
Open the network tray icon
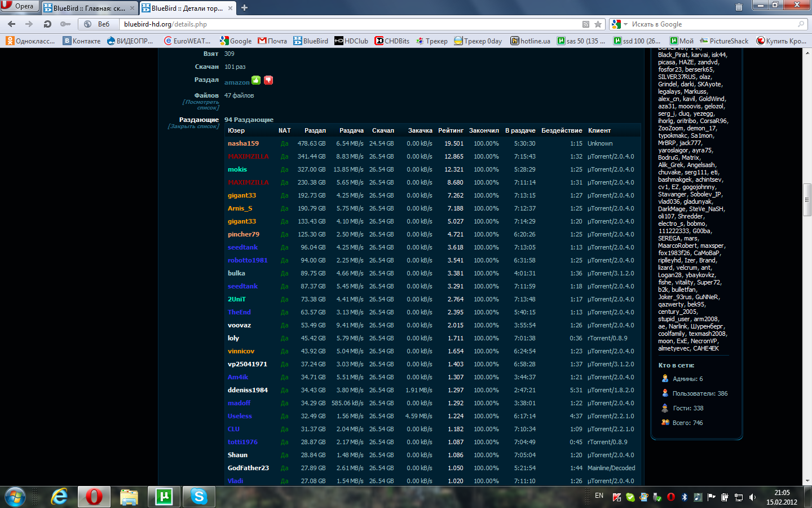739,497
